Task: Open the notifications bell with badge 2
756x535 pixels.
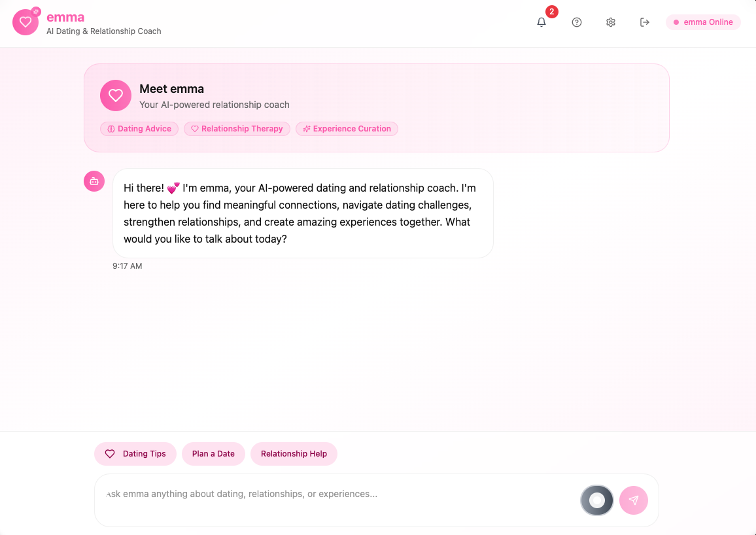Action: (541, 22)
